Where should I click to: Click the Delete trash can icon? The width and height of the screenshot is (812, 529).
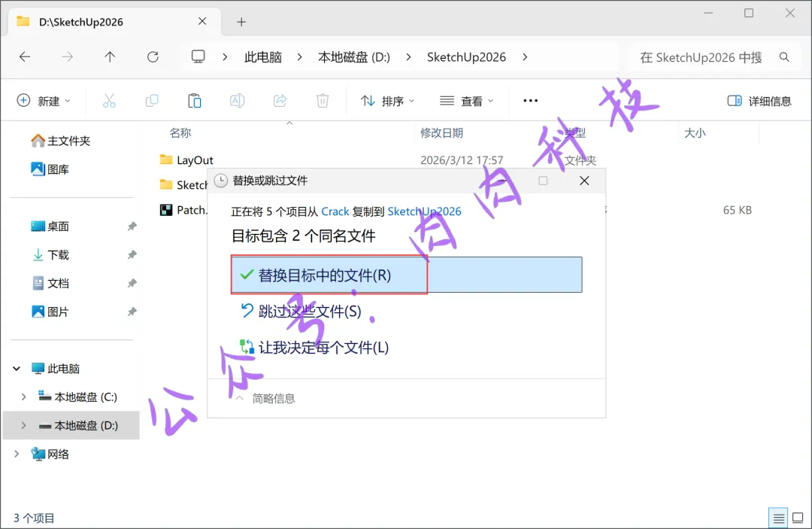point(323,101)
